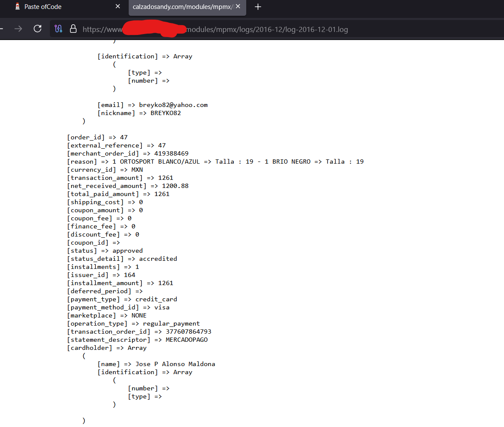Click the [identification] line under cardholder name
This screenshot has height=427, width=504.
(x=145, y=372)
